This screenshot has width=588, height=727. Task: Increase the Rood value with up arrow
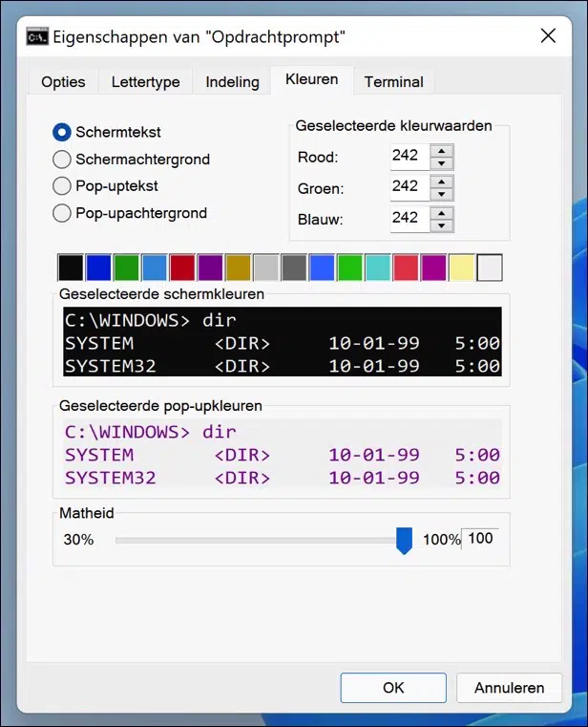442,151
